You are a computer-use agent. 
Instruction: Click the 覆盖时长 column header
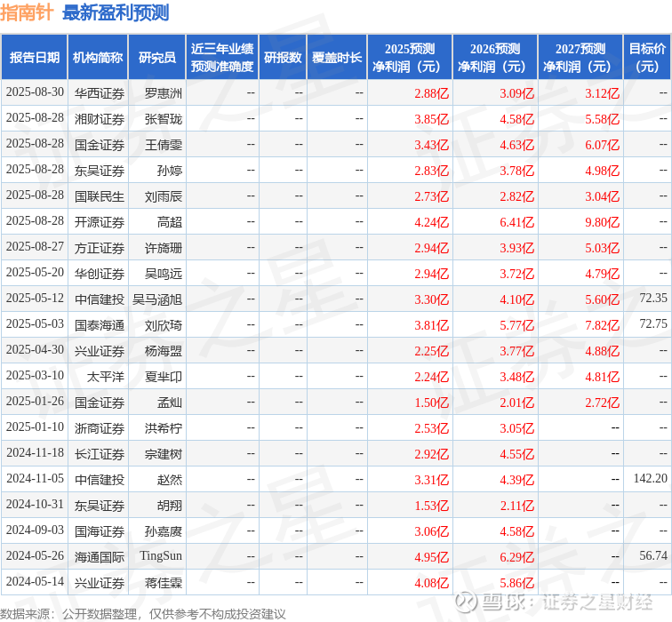[x=337, y=58]
